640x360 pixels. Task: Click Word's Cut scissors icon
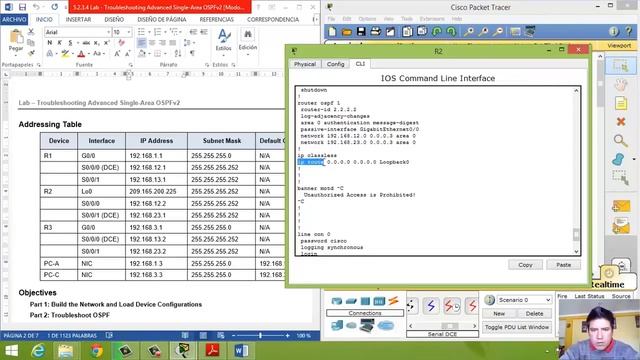31,32
